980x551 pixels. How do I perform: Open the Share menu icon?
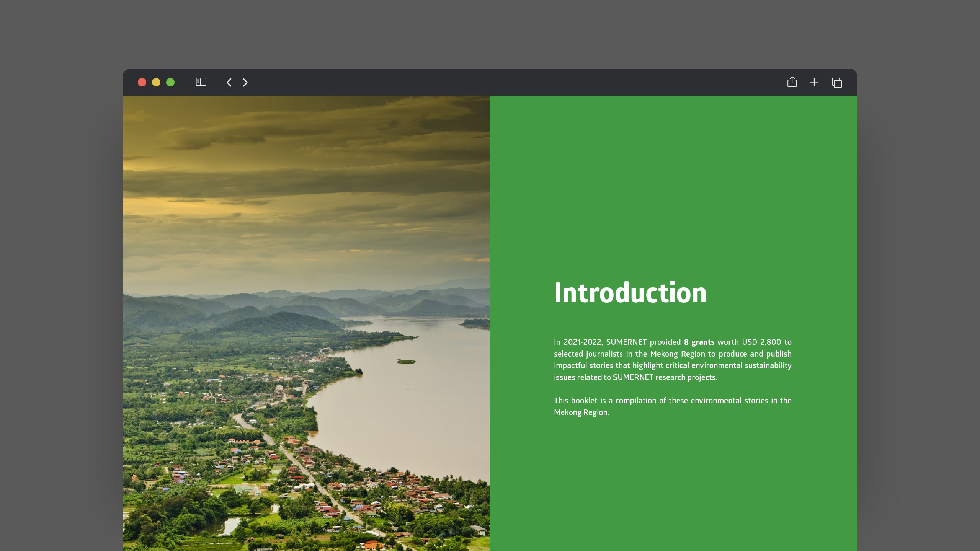(x=792, y=82)
